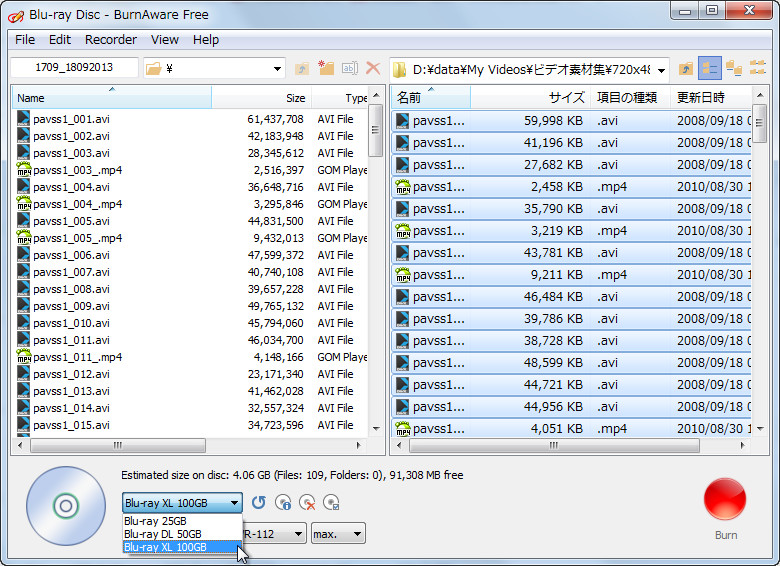Click the refresh disc icon

[x=258, y=502]
